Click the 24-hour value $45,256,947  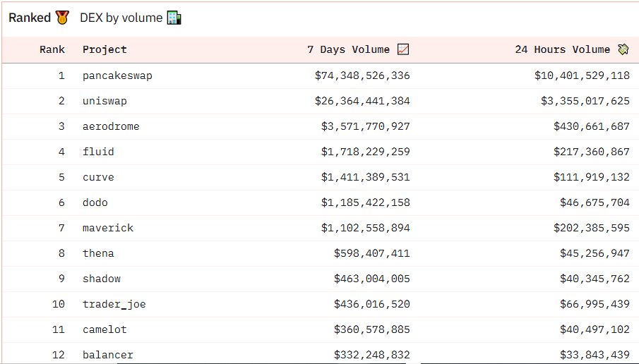coord(595,253)
